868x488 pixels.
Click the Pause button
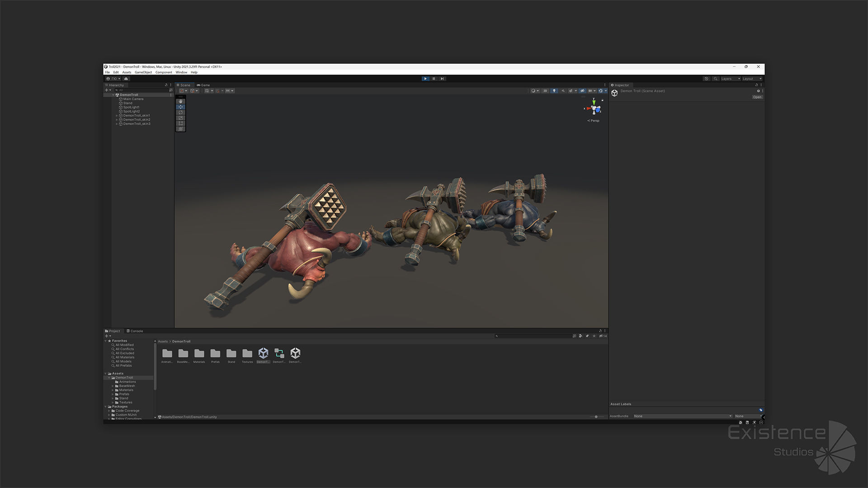coord(434,79)
